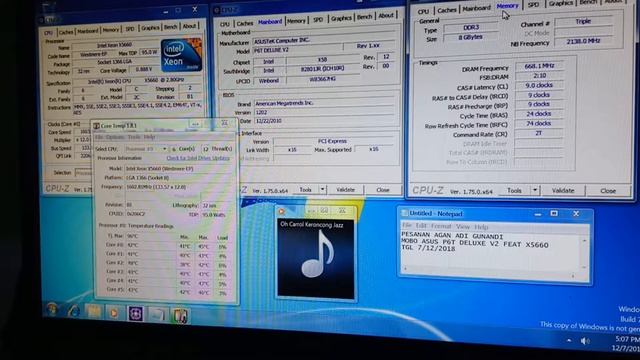This screenshot has height=360, width=640.
Task: Select the DRAM Frequency value 668.1 MHz
Action: click(539, 66)
